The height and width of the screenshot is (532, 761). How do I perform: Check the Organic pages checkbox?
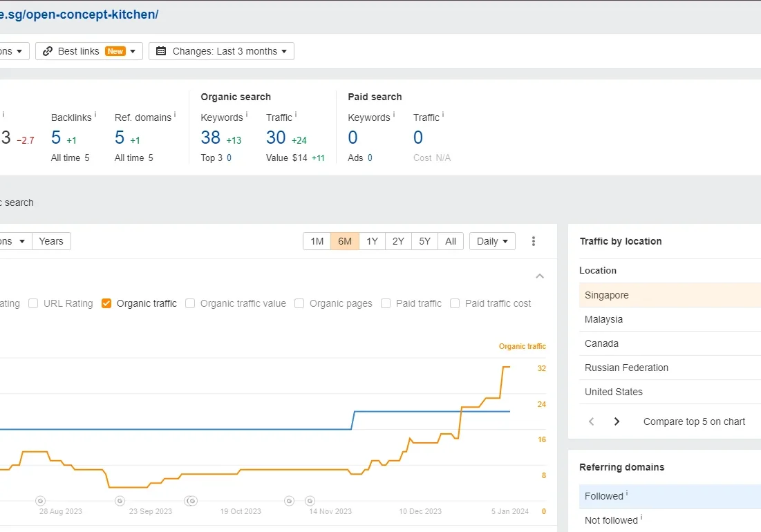[299, 303]
